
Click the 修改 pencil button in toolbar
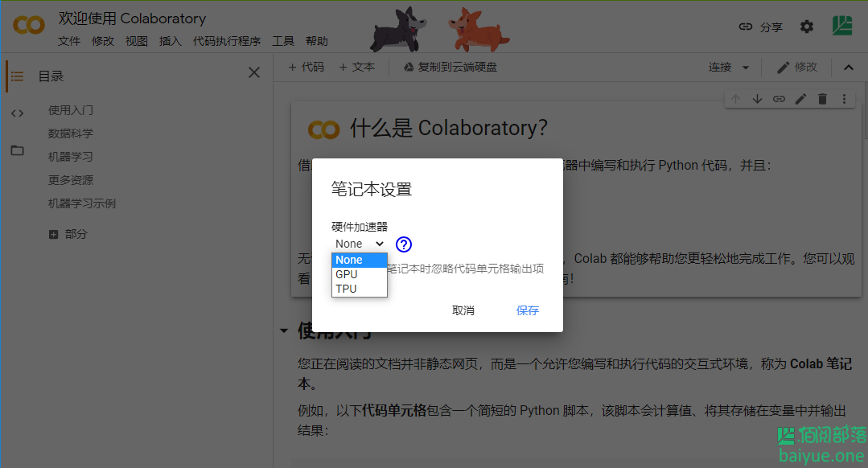797,67
